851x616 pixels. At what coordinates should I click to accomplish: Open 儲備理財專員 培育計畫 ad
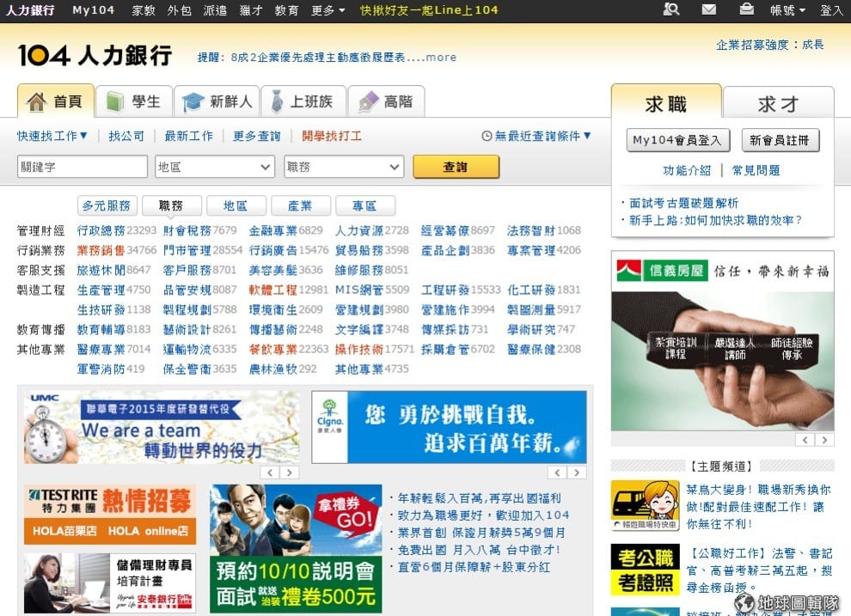pos(110,583)
